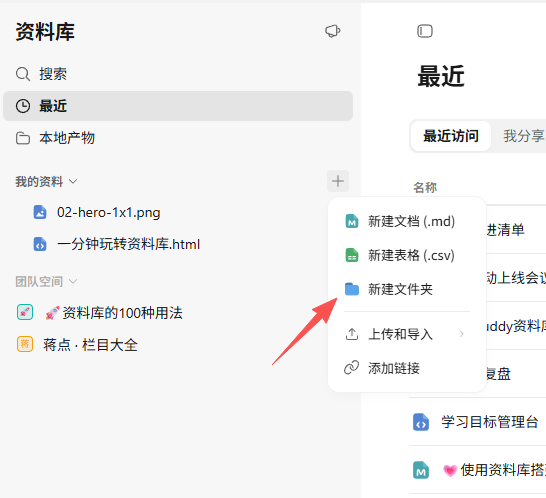Viewport: 546px width, 498px height.
Task: Click the 最近 page heading
Action: click(x=441, y=76)
